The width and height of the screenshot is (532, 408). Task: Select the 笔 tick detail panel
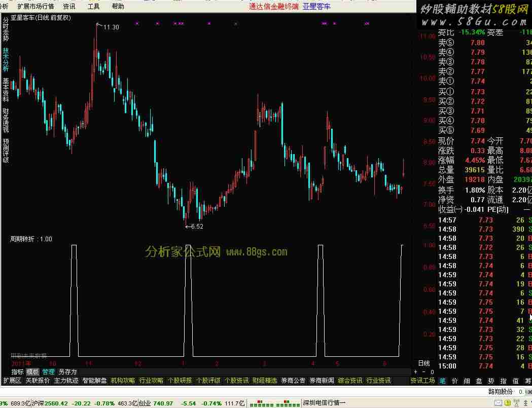[442, 381]
